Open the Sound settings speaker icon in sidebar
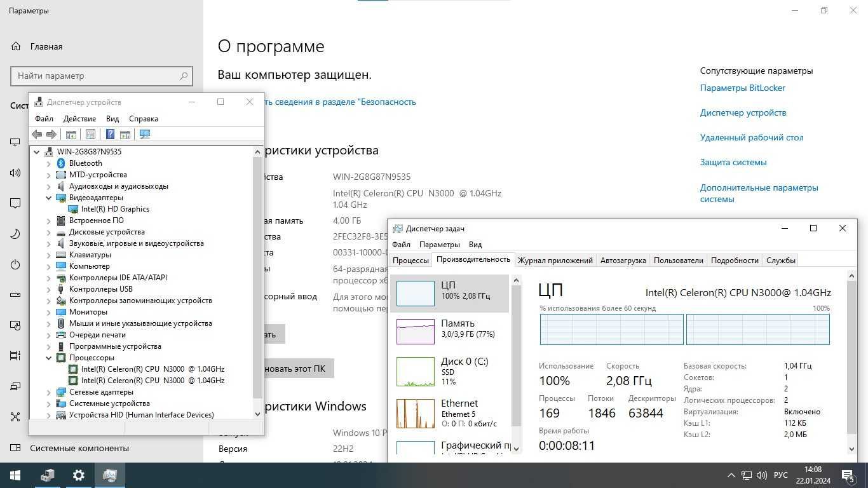 coord(15,172)
